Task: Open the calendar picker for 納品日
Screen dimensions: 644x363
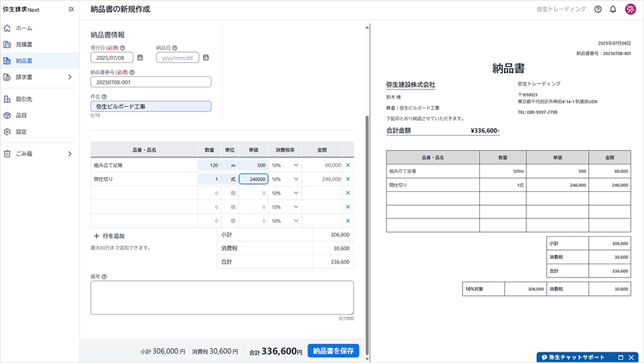Action: click(x=206, y=57)
